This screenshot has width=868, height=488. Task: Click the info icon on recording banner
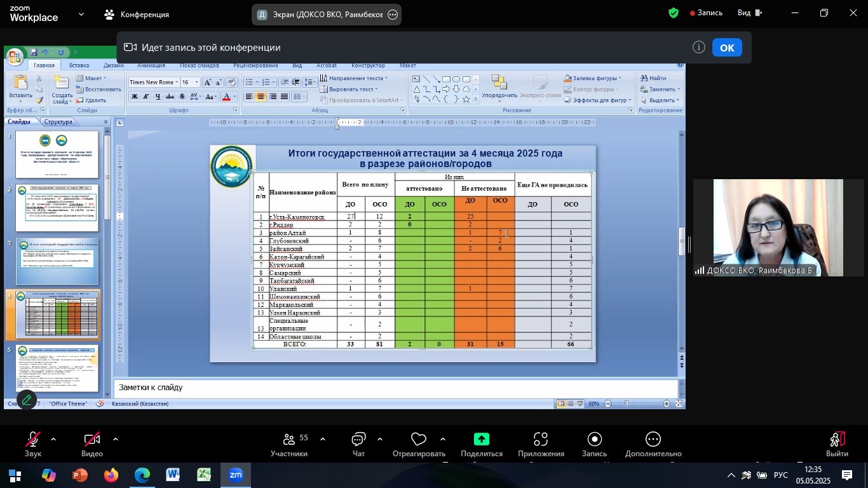pos(699,48)
